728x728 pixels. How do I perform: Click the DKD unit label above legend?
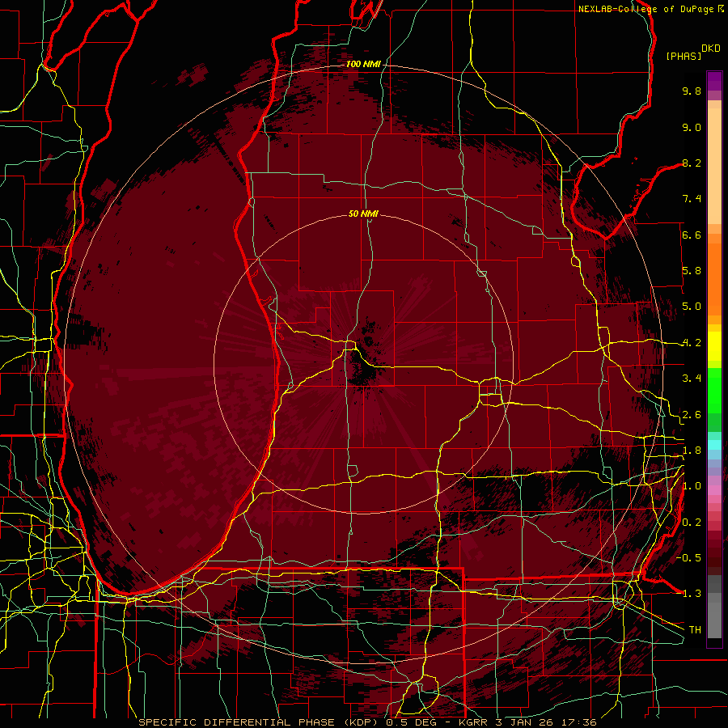[x=711, y=49]
